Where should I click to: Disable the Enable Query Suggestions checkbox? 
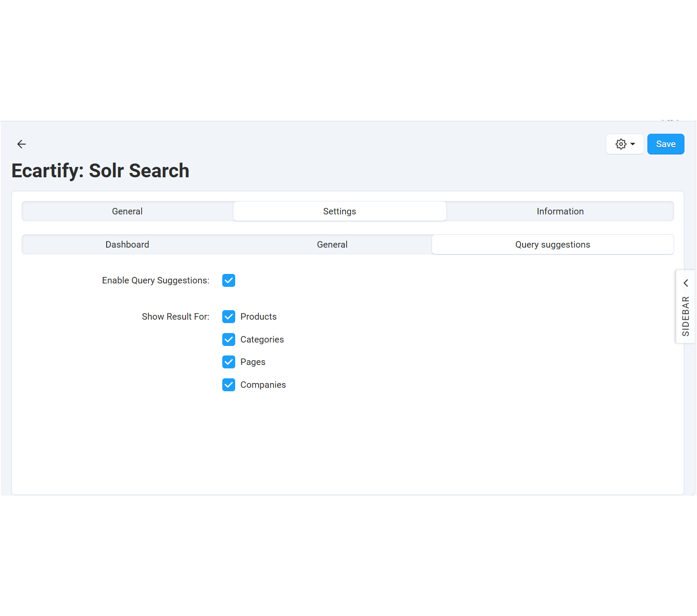pyautogui.click(x=229, y=280)
